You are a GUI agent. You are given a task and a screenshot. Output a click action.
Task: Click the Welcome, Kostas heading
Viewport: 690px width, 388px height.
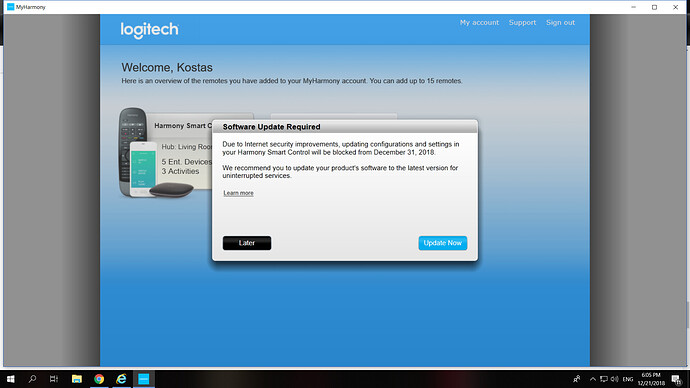[x=167, y=67]
